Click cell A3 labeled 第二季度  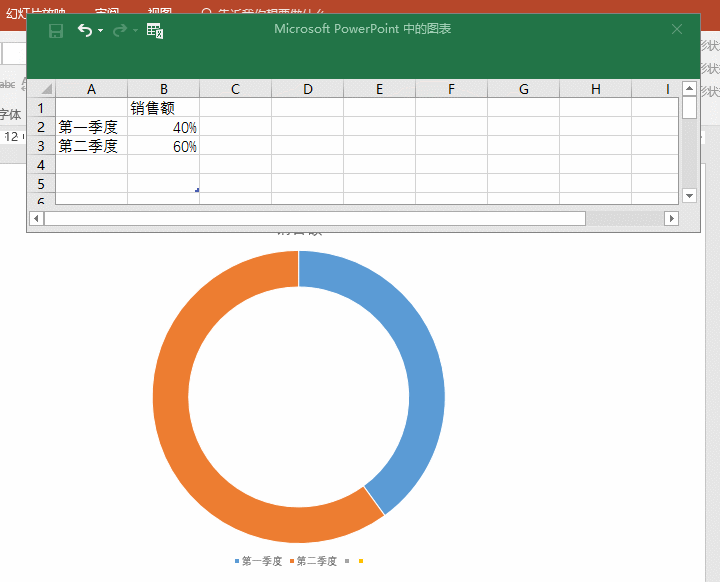(x=91, y=146)
